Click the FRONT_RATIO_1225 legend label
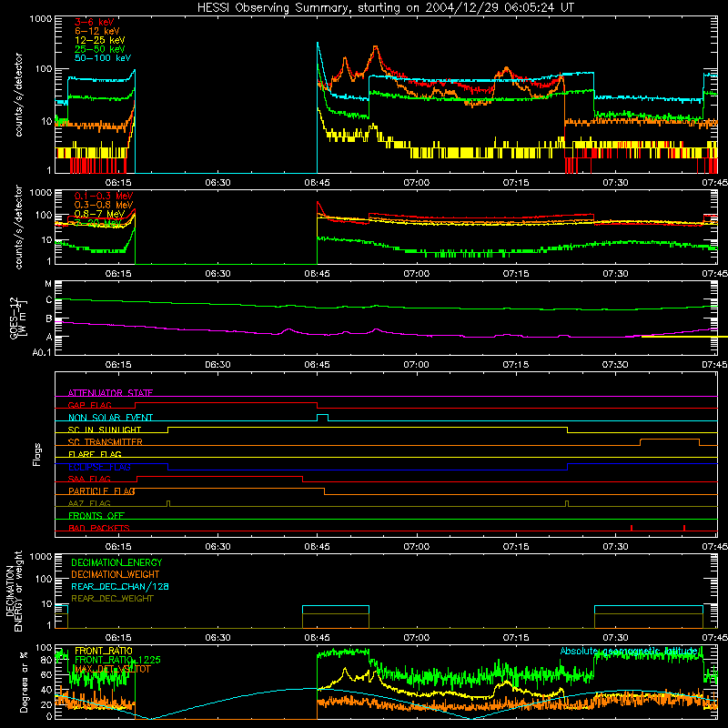The width and height of the screenshot is (728, 728). pyautogui.click(x=117, y=660)
